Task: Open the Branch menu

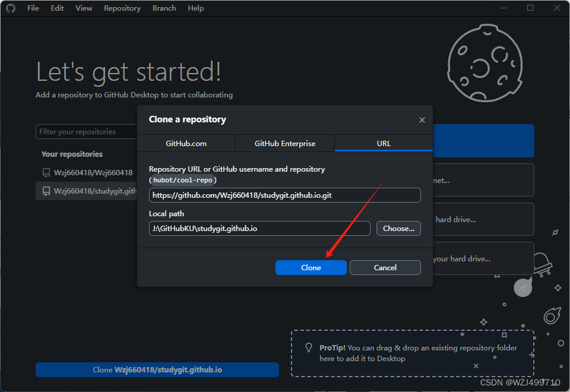Action: click(x=164, y=8)
